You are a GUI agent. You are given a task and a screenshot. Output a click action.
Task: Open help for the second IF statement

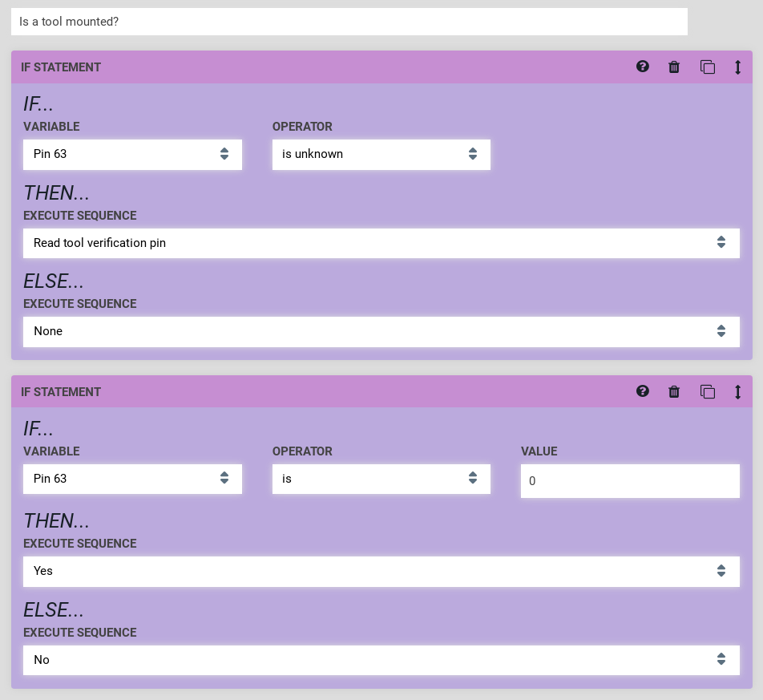(643, 391)
